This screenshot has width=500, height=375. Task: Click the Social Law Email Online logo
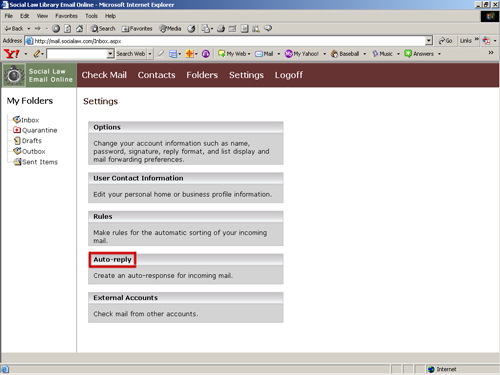(x=39, y=75)
